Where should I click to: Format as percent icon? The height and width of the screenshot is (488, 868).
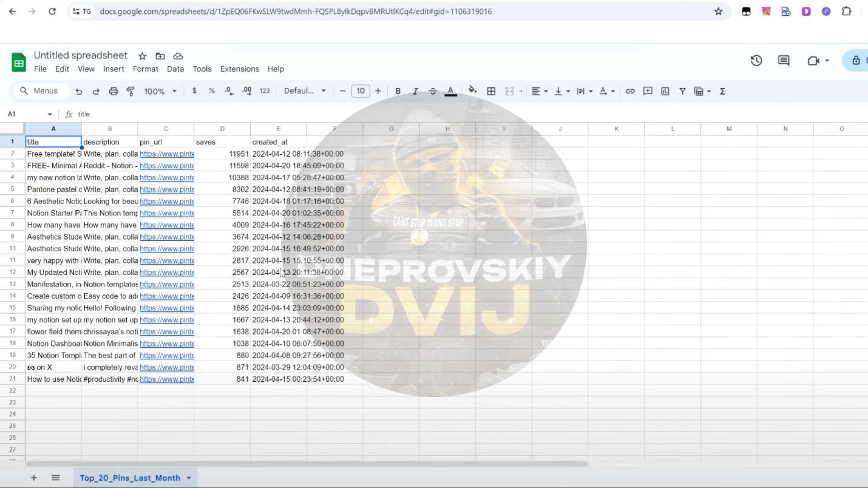[x=212, y=91]
